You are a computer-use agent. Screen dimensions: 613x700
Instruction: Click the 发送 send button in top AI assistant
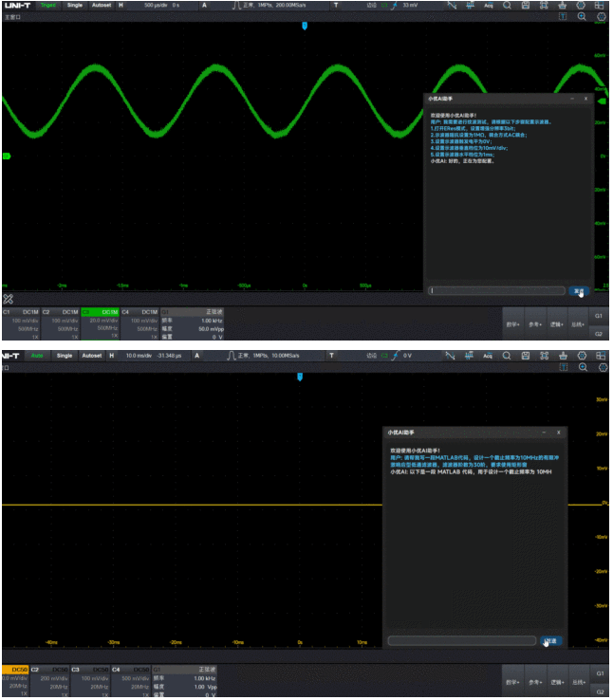pyautogui.click(x=579, y=291)
